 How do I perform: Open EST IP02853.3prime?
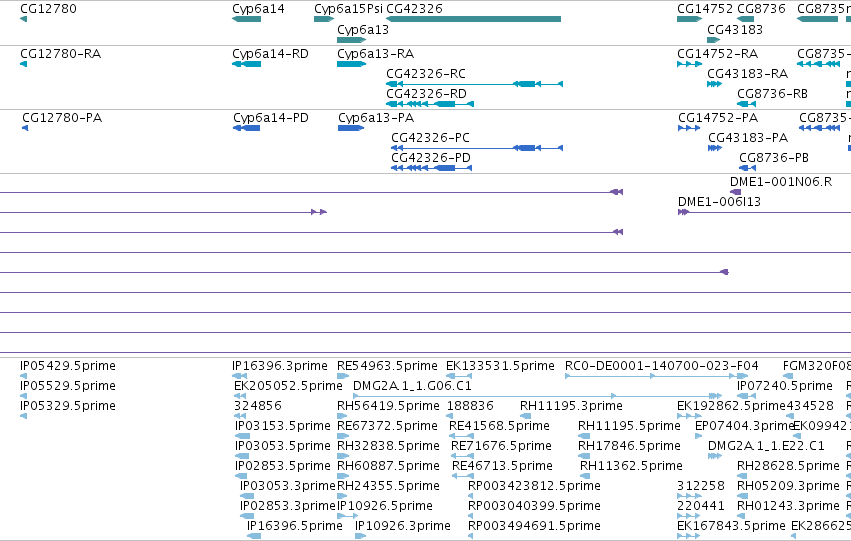click(x=288, y=506)
